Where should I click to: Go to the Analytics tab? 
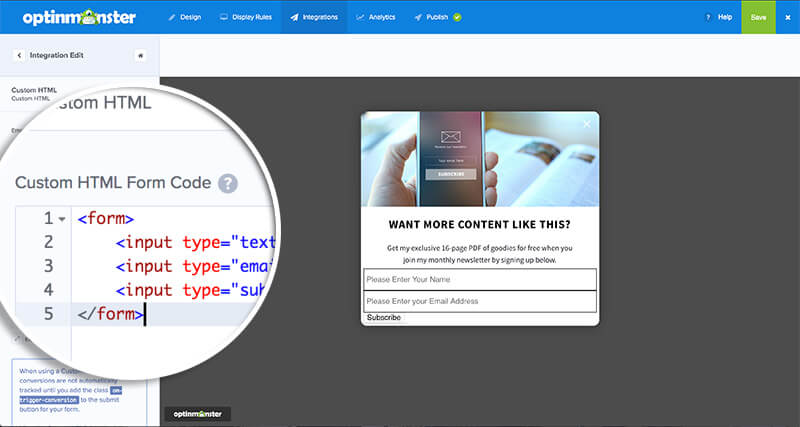376,17
